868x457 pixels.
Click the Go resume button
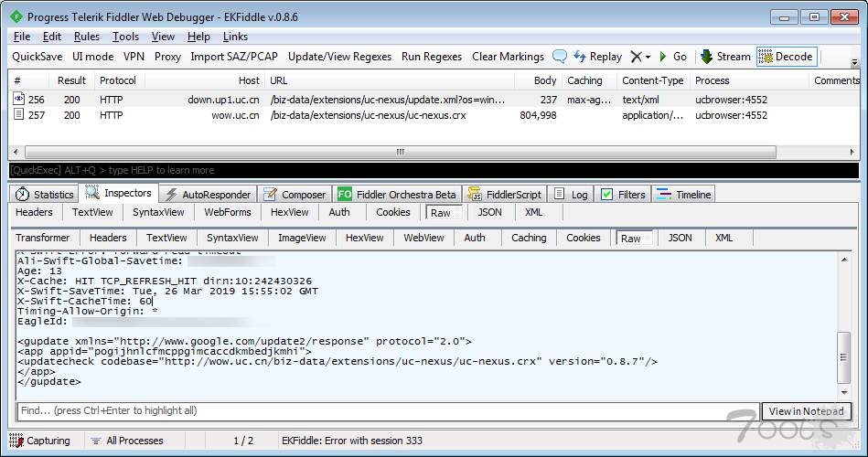click(672, 57)
